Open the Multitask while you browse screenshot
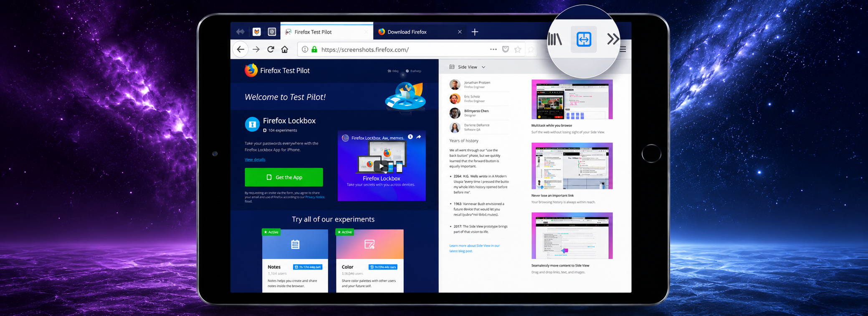 tap(572, 99)
